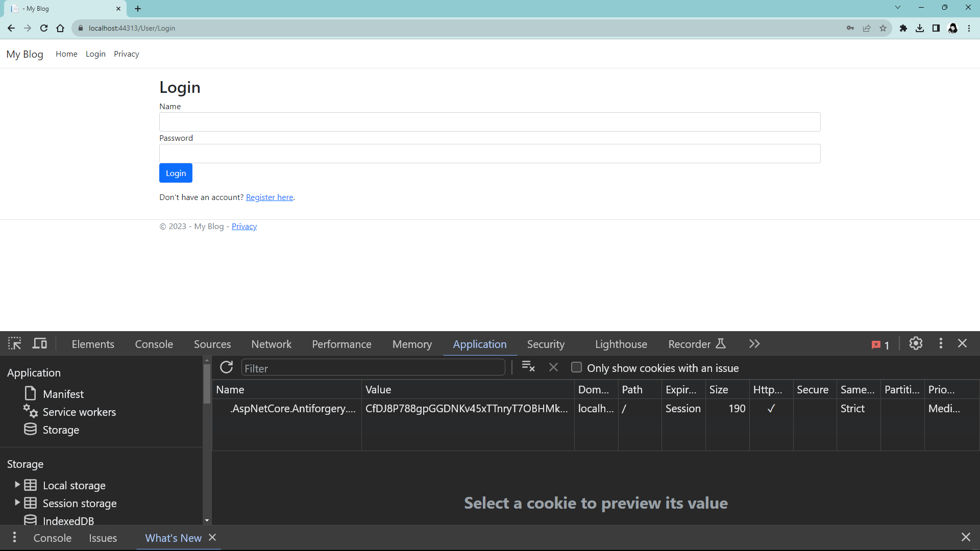
Task: Open the browser extensions puzzle icon
Action: [903, 28]
